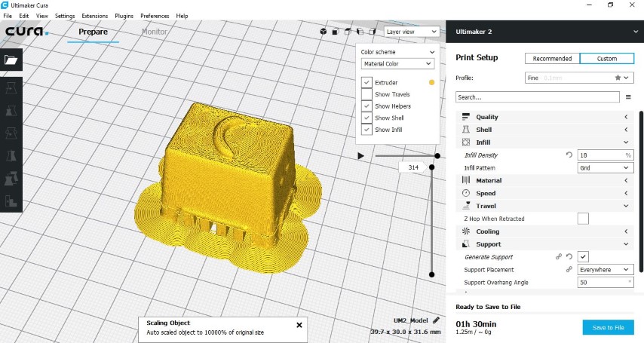Select the Support Blocker tool
This screenshot has width=644, height=343.
[11, 201]
